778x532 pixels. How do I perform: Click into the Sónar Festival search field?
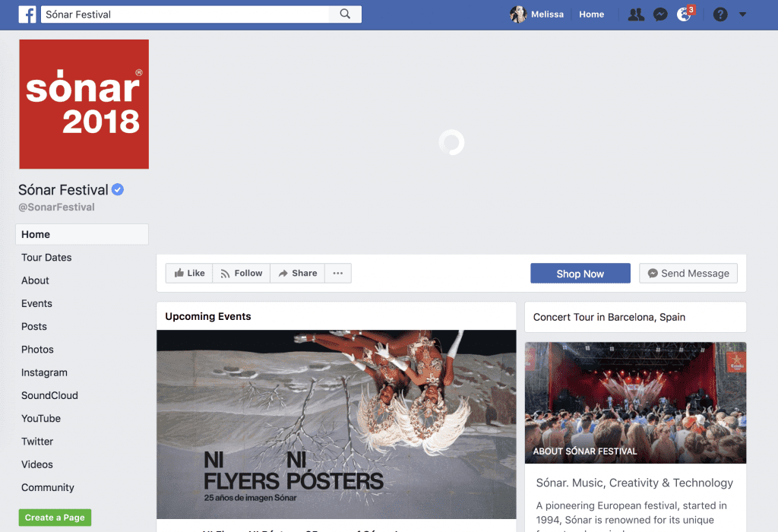(x=185, y=14)
